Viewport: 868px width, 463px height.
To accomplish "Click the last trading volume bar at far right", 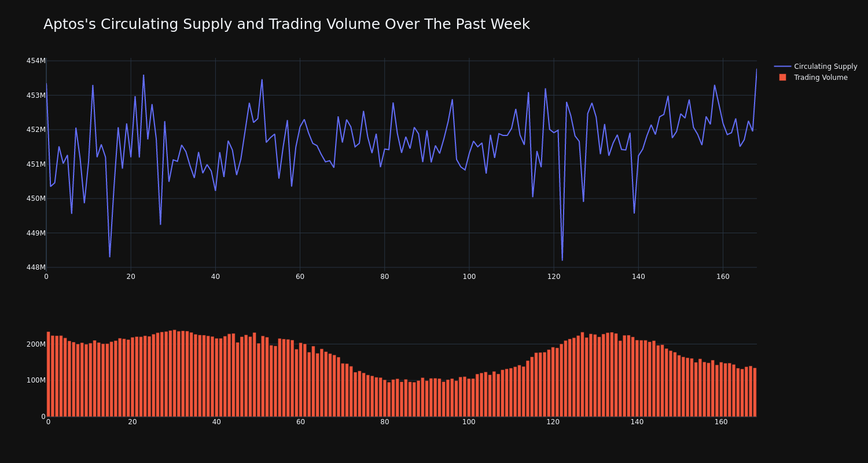I will coord(755,392).
